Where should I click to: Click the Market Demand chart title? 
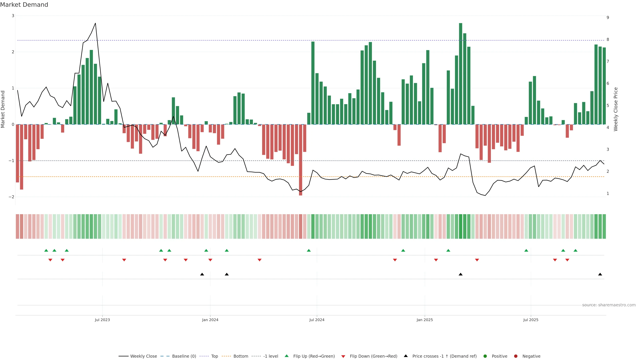point(24,5)
